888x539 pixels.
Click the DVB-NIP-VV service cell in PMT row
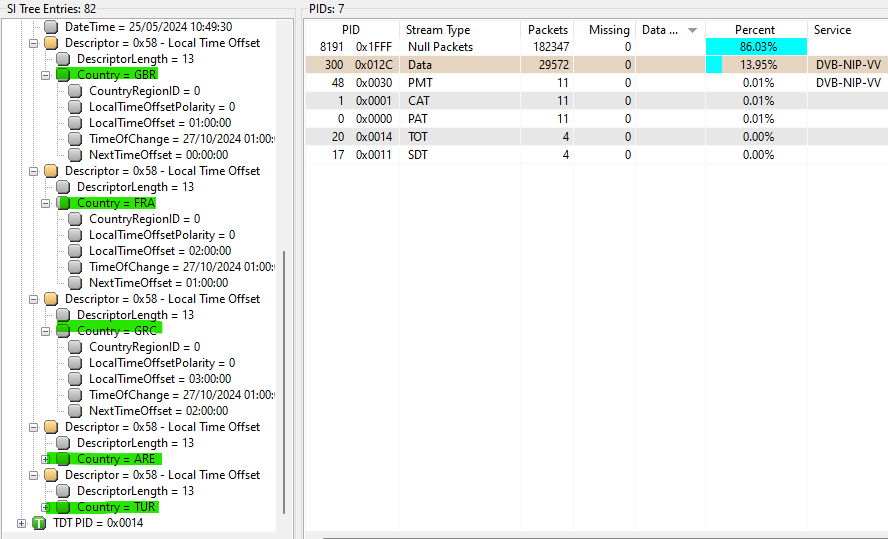pyautogui.click(x=848, y=83)
